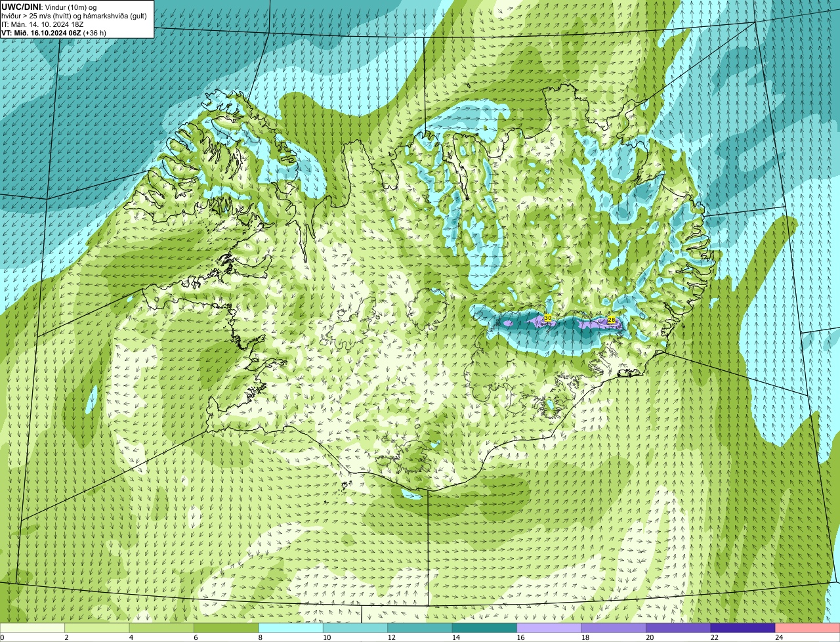Click the legend tick label "4"
840x642 pixels.
(x=131, y=637)
